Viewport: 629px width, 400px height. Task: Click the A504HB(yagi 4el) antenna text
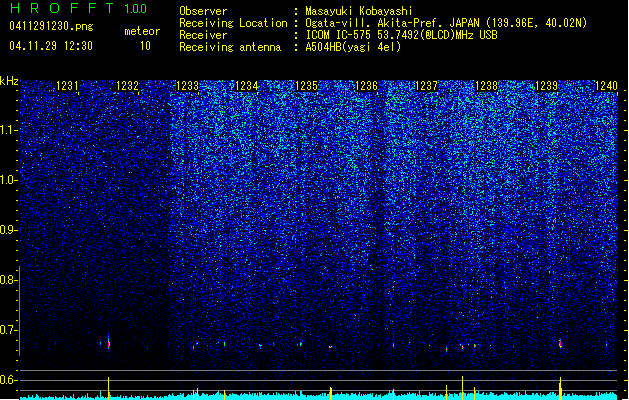click(x=353, y=47)
